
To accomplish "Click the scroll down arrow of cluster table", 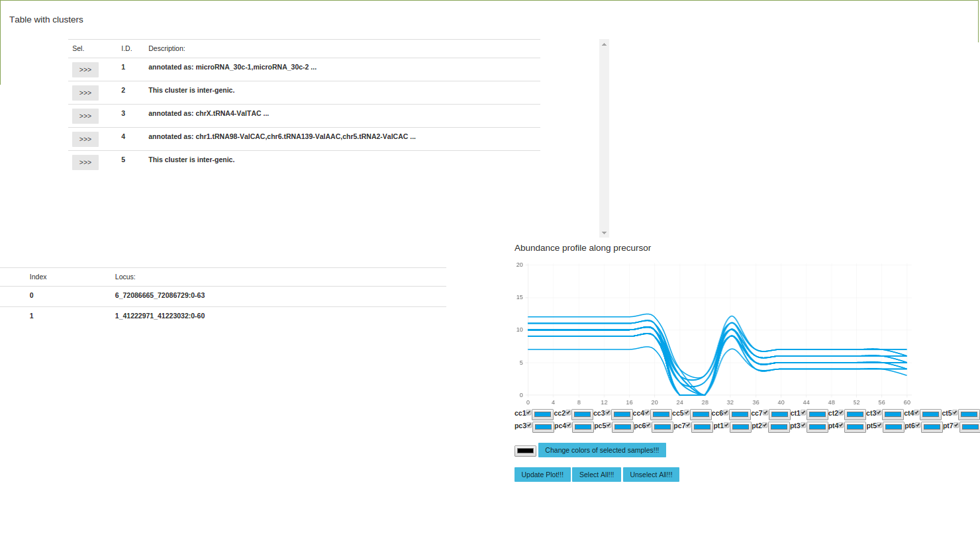I will pyautogui.click(x=604, y=233).
